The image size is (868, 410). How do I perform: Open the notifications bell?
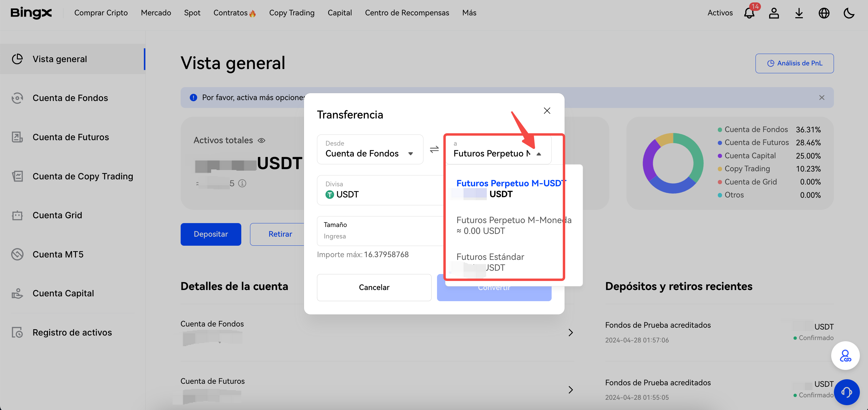click(749, 13)
